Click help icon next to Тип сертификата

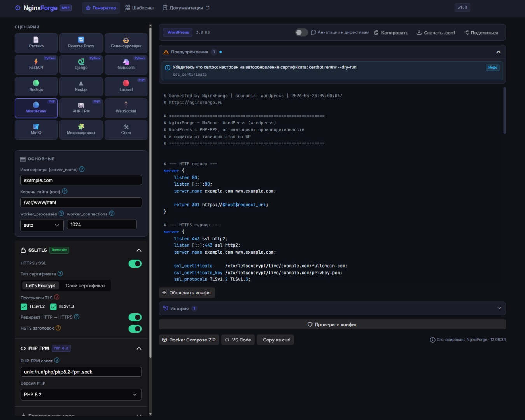[x=60, y=274]
